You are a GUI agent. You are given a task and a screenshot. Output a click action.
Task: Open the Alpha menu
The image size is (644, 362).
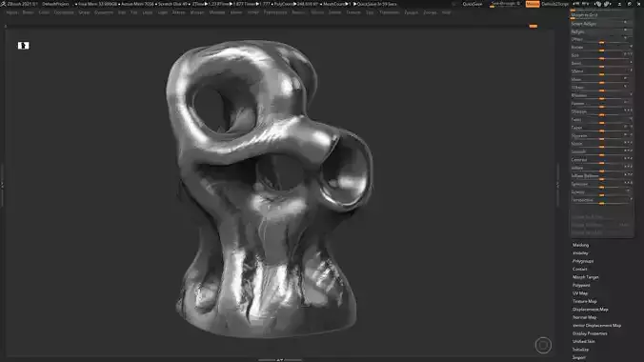coord(12,12)
